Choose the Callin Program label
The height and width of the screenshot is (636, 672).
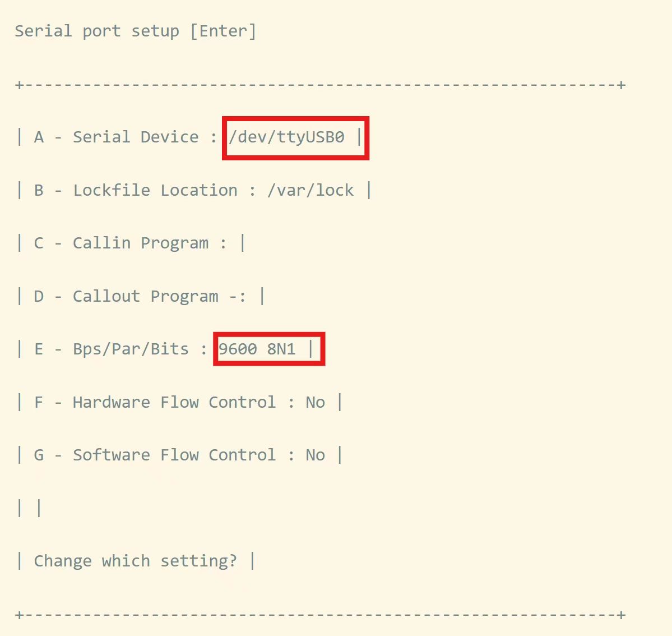coord(141,243)
